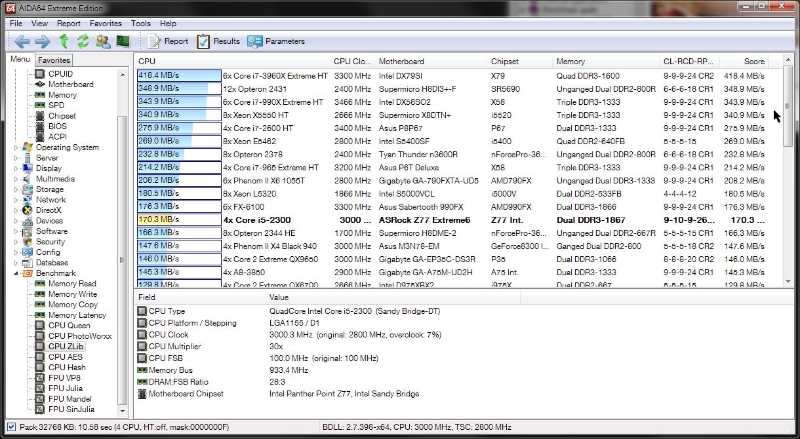Open the File menu
Screen dimensions: 800x439
click(16, 23)
